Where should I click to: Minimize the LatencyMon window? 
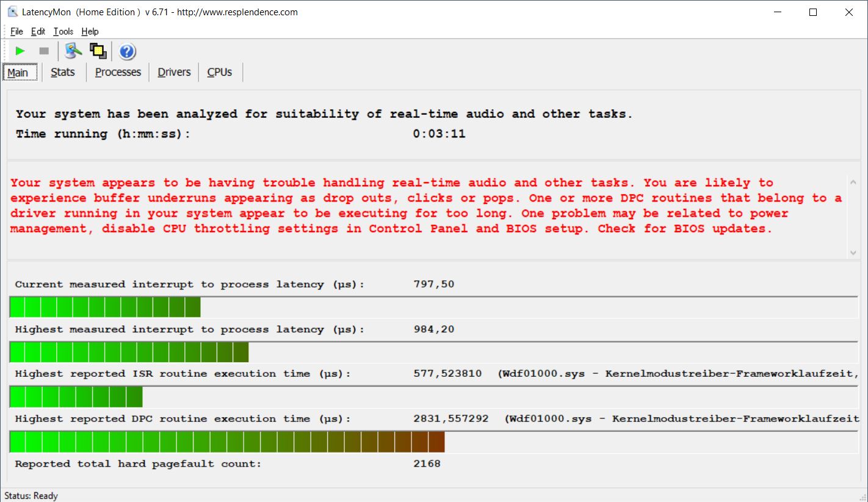pos(778,12)
